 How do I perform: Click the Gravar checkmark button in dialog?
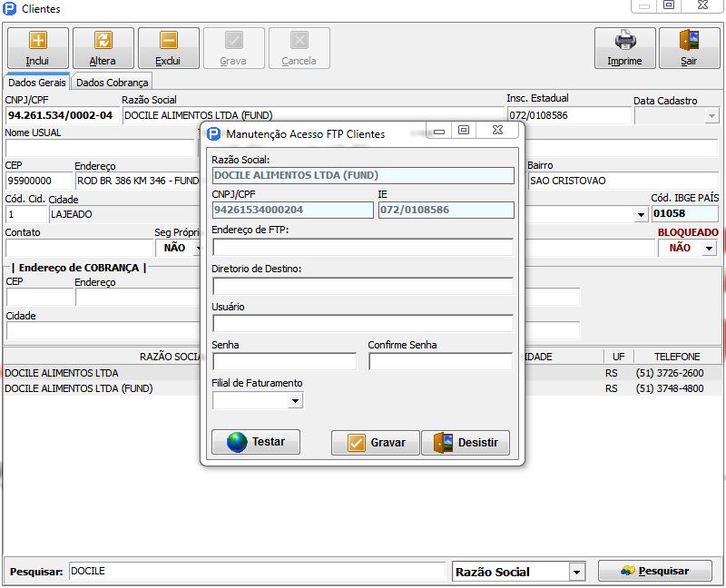point(376,443)
